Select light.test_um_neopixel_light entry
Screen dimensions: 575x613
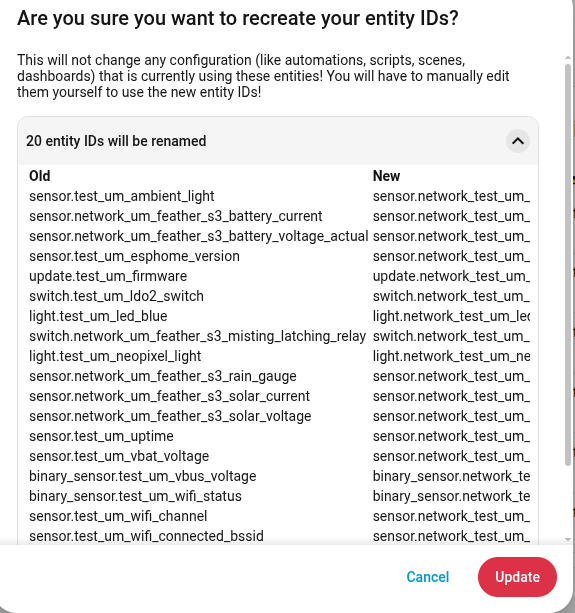[115, 356]
